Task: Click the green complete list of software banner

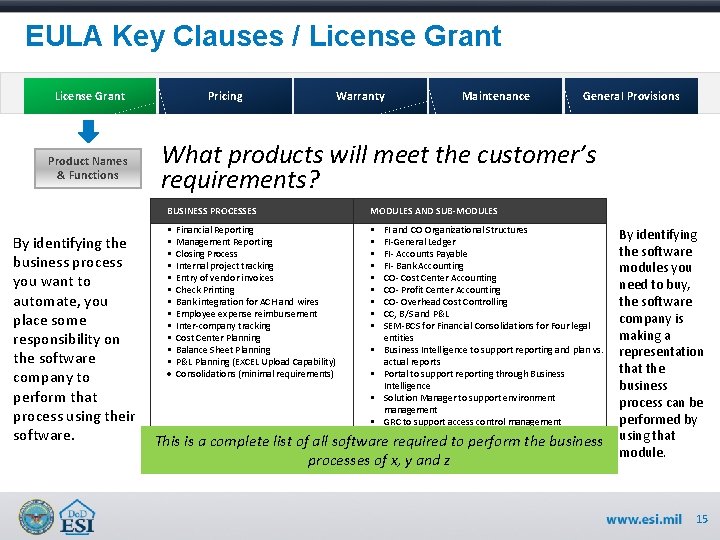Action: tap(379, 450)
